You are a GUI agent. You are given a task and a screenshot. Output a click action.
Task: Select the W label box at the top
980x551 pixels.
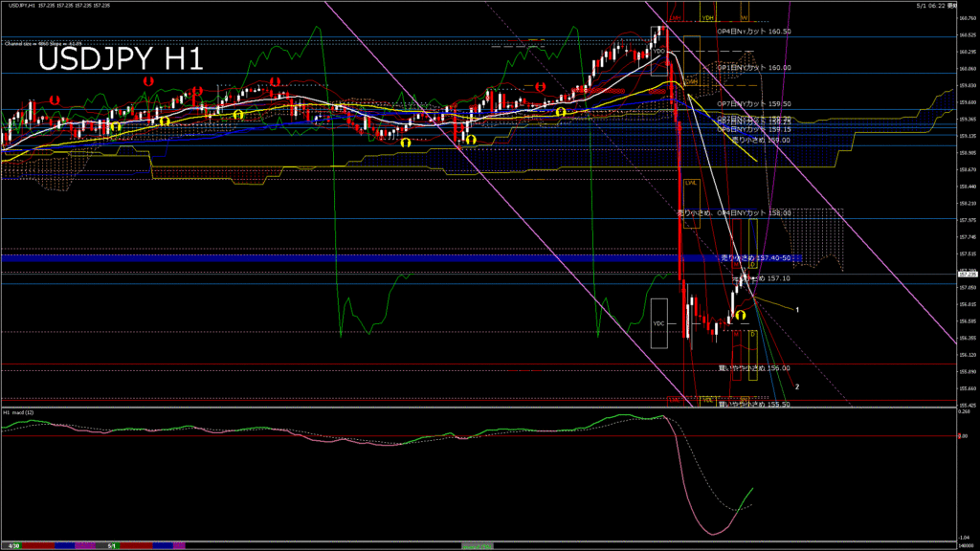(x=744, y=18)
